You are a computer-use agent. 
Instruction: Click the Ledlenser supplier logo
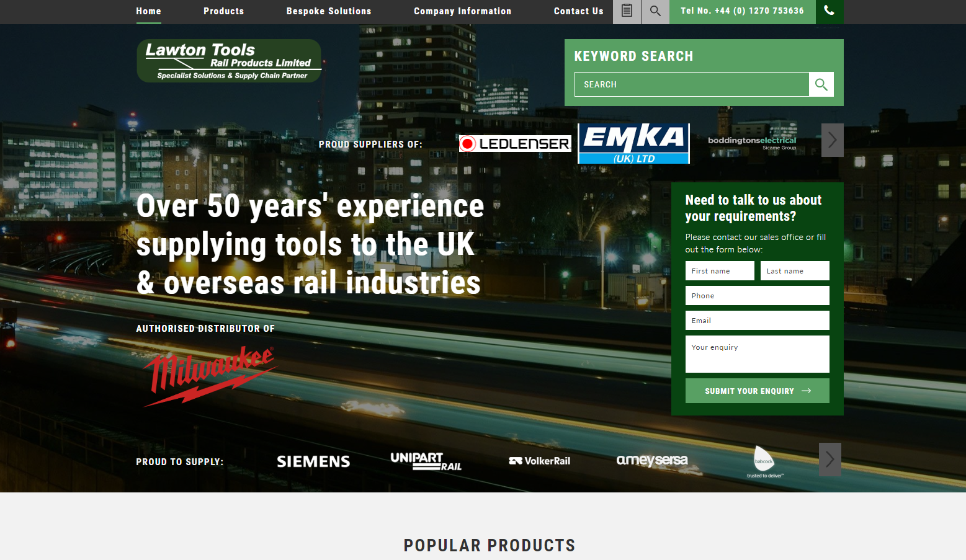pos(514,143)
